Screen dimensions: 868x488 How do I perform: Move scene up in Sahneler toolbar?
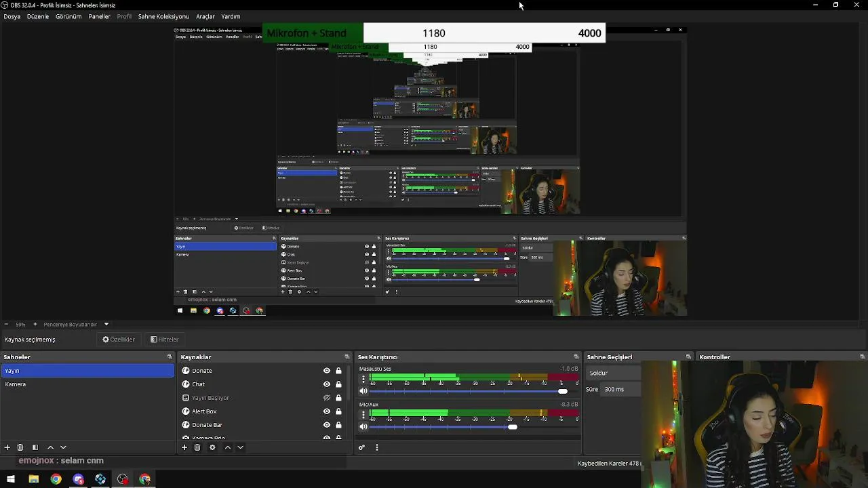pos(50,447)
